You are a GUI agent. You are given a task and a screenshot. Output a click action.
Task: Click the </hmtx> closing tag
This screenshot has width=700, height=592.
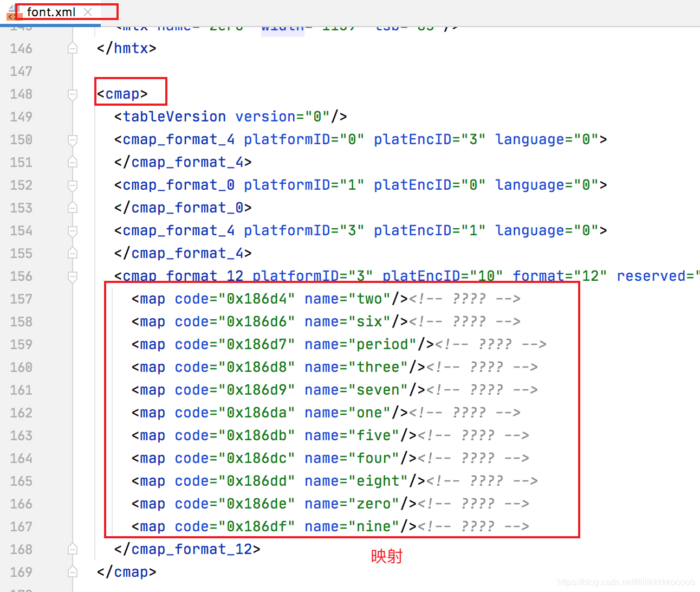click(127, 48)
